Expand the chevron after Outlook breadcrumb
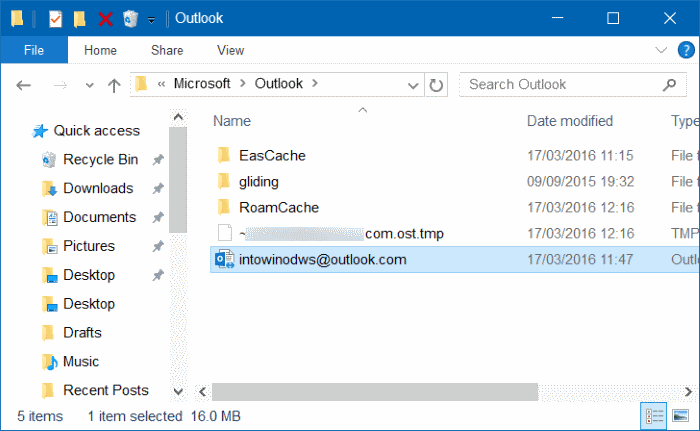The image size is (700, 431). (x=315, y=84)
